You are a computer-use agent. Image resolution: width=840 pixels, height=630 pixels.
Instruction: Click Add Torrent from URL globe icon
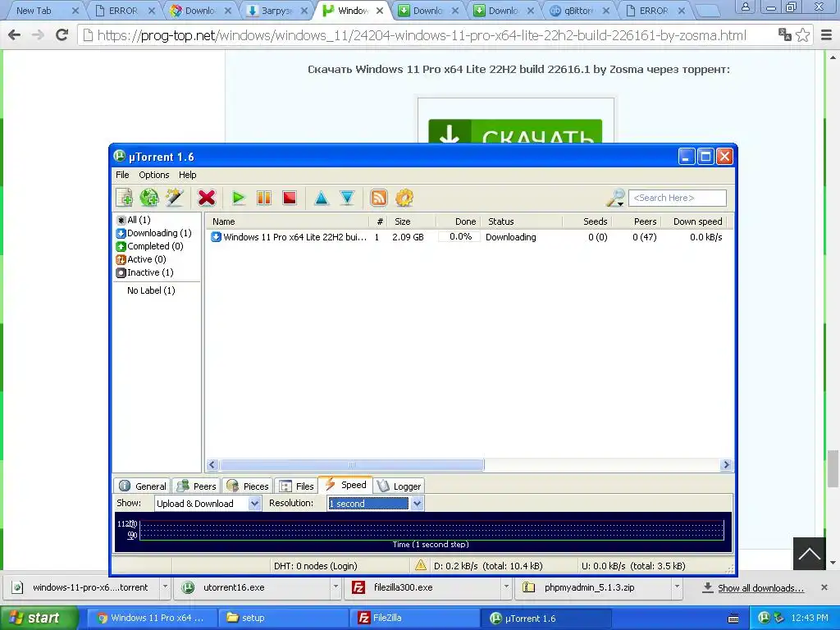click(149, 198)
